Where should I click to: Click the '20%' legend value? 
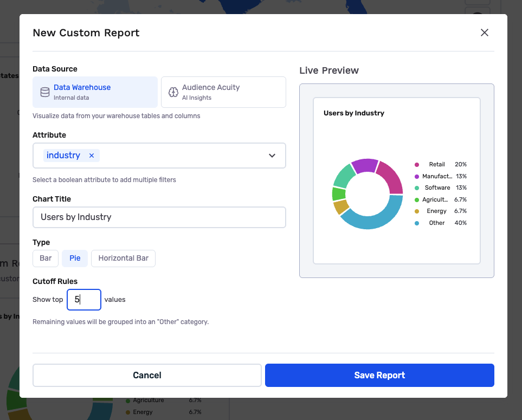click(x=461, y=164)
